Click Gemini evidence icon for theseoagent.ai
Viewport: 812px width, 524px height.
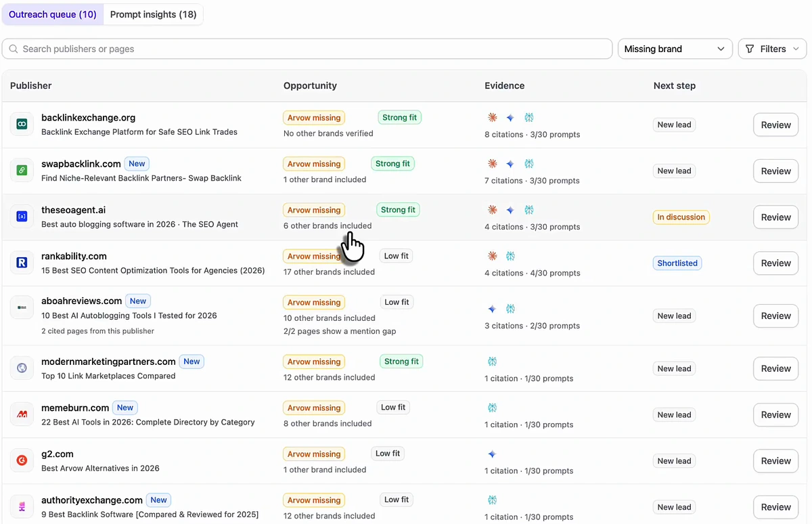(511, 210)
